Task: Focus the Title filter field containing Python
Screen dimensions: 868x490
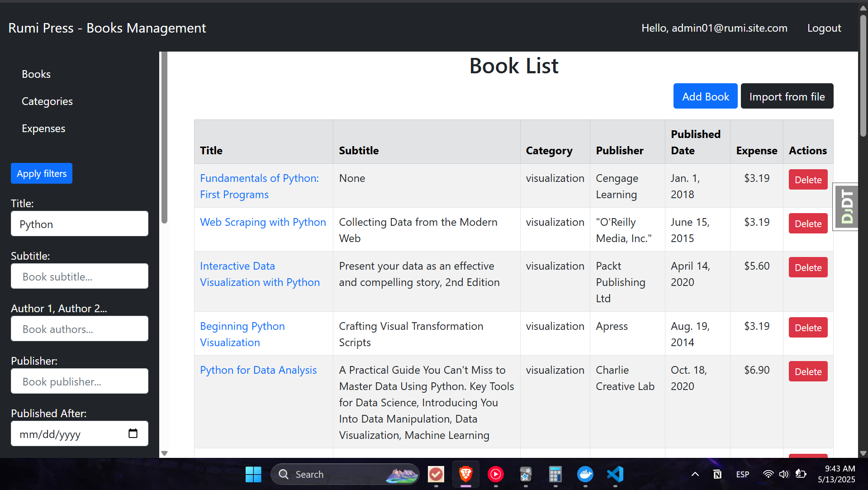Action: tap(80, 224)
